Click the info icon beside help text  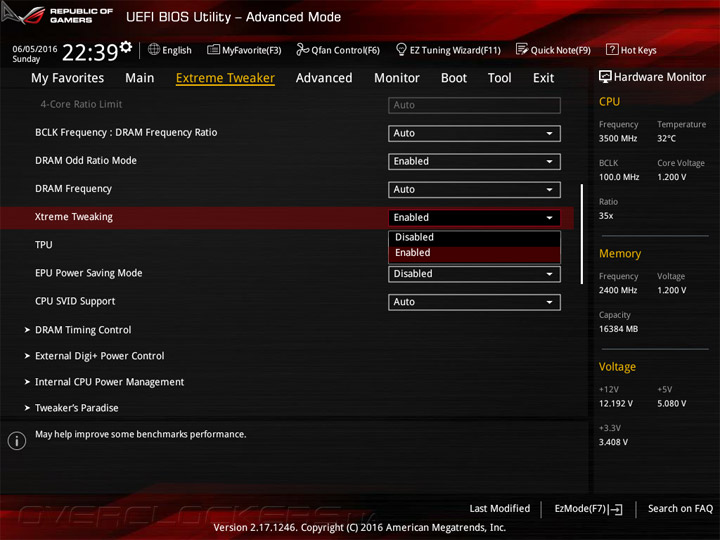tap(17, 441)
